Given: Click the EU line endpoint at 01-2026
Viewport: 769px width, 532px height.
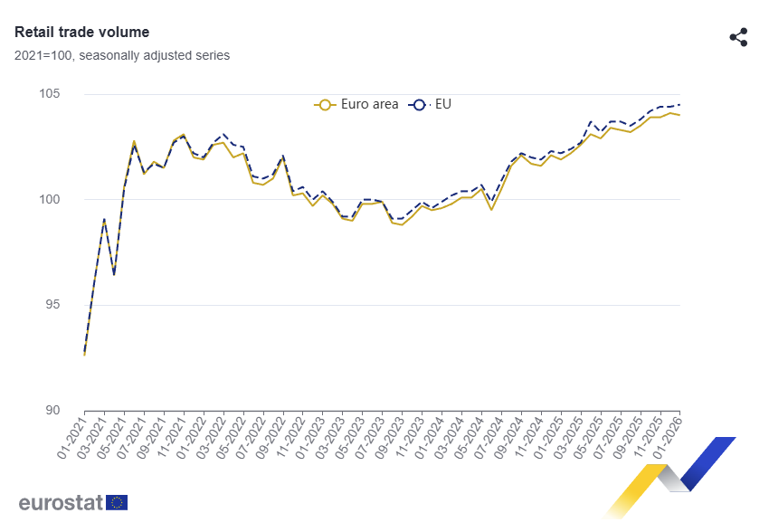Looking at the screenshot, I should pyautogui.click(x=679, y=104).
